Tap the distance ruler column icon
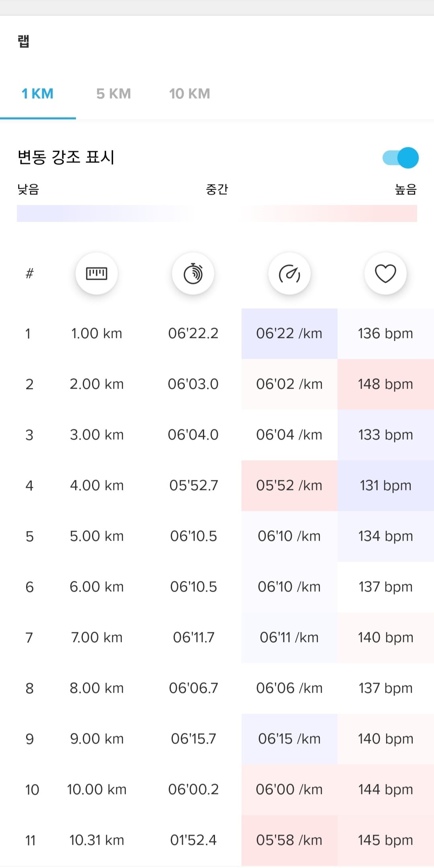The width and height of the screenshot is (434, 868). pyautogui.click(x=96, y=274)
